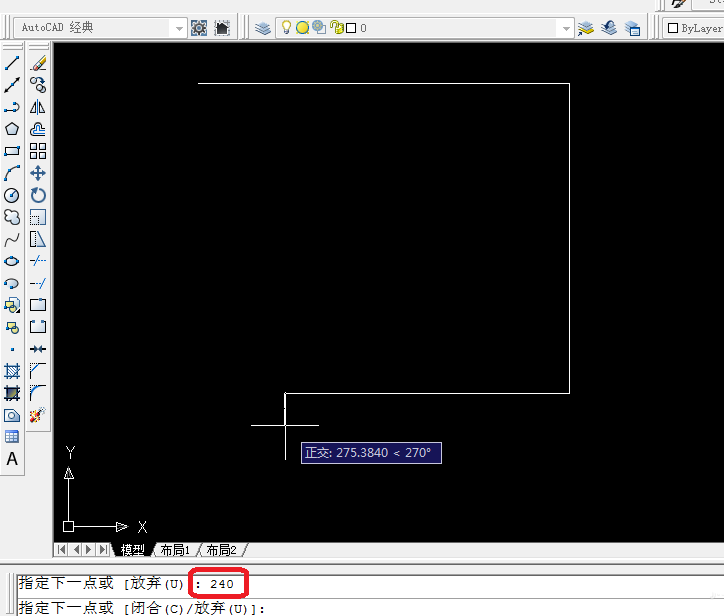
Task: Expand the AutoCAD 经典 workspace dropdown
Action: coord(179,29)
